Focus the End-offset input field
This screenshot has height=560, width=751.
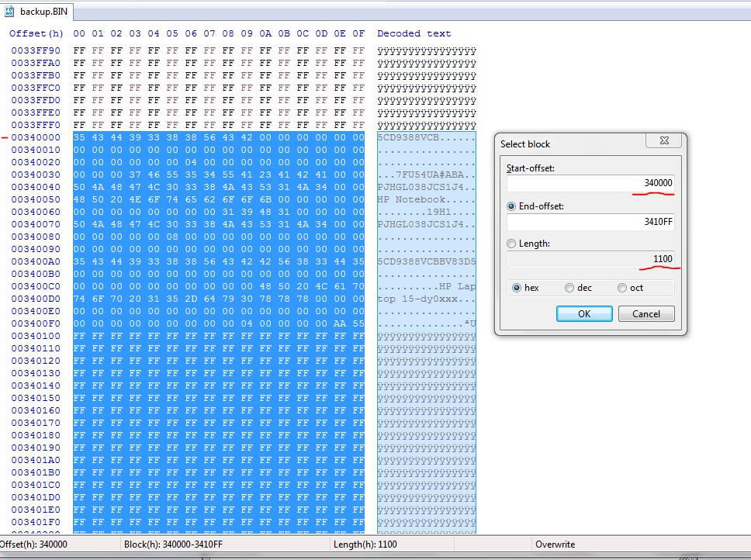point(590,222)
